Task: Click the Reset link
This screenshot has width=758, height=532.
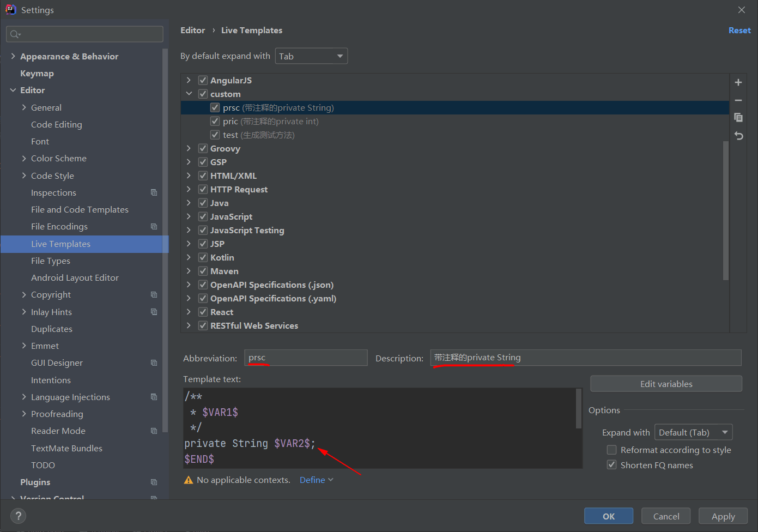Action: point(739,31)
